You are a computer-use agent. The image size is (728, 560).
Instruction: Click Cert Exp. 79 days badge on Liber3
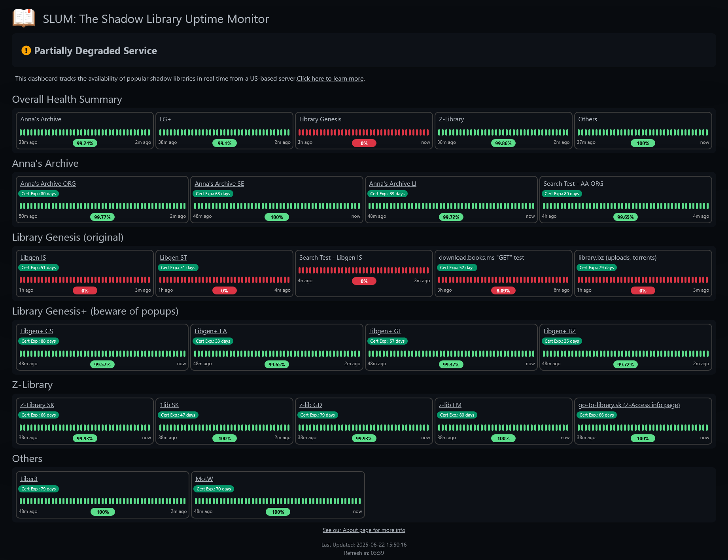[38, 489]
